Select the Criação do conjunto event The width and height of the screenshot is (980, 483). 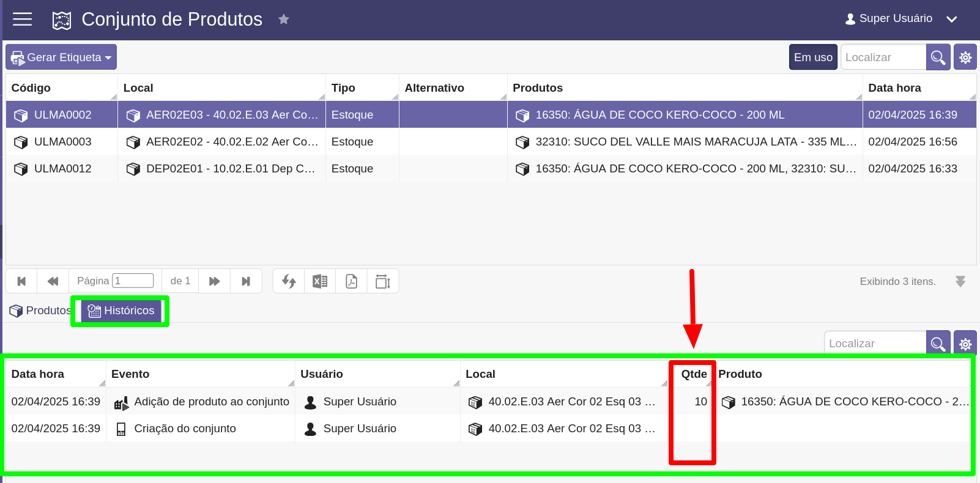[x=201, y=429]
